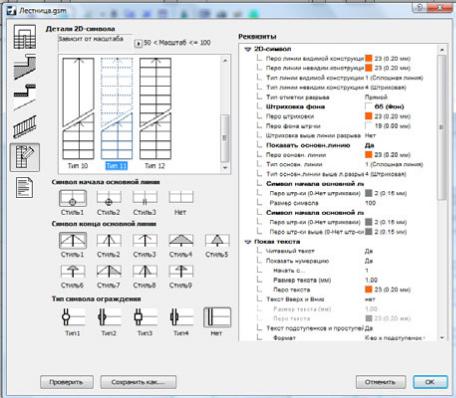Click the Отменить button
456x398 pixels.
click(x=381, y=382)
